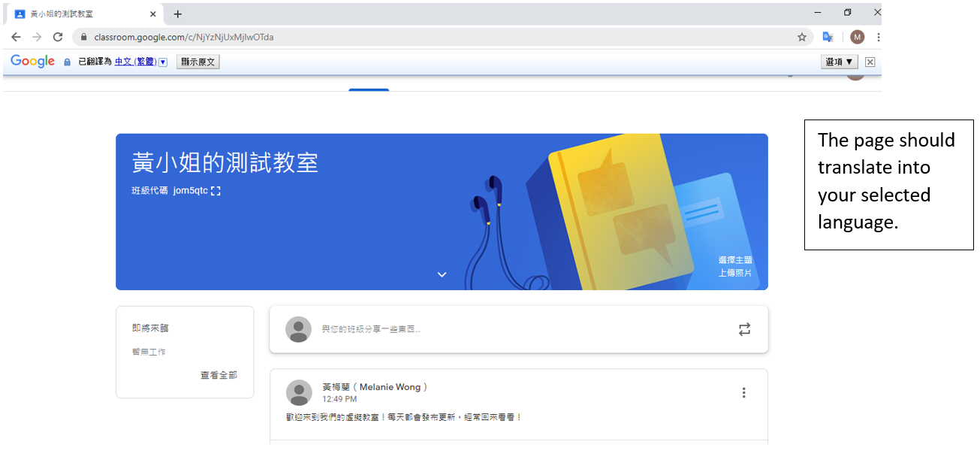This screenshot has width=980, height=457.
Task: Click 查看全部 in the upcoming panel
Action: click(219, 375)
